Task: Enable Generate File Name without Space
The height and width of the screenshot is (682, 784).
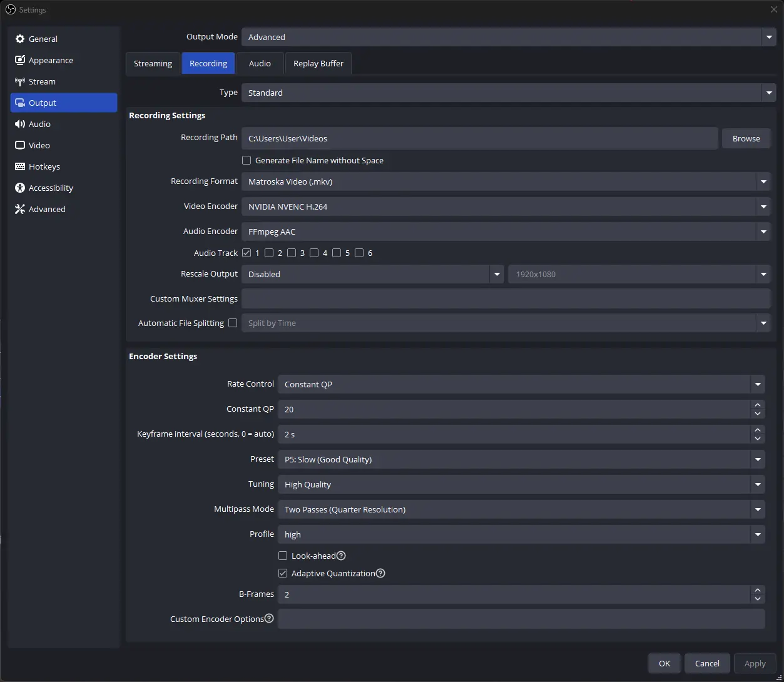Action: (x=247, y=160)
